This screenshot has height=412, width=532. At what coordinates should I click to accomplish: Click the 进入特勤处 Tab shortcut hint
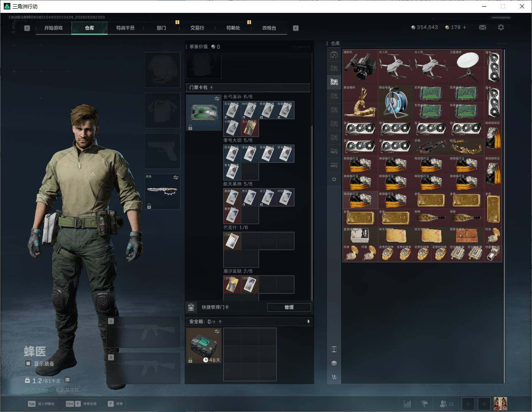coord(41,404)
